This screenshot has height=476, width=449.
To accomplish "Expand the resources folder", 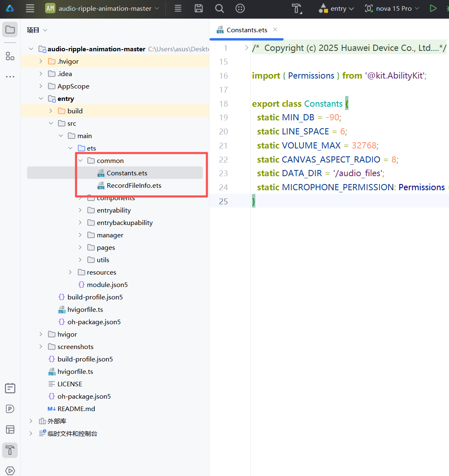I will tap(70, 272).
